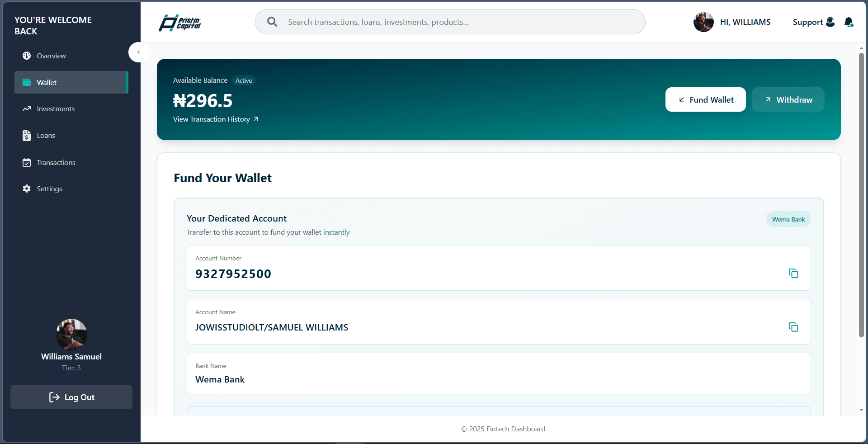Viewport: 868px width, 444px height.
Task: Click the Overview dashboard icon
Action: click(x=27, y=56)
